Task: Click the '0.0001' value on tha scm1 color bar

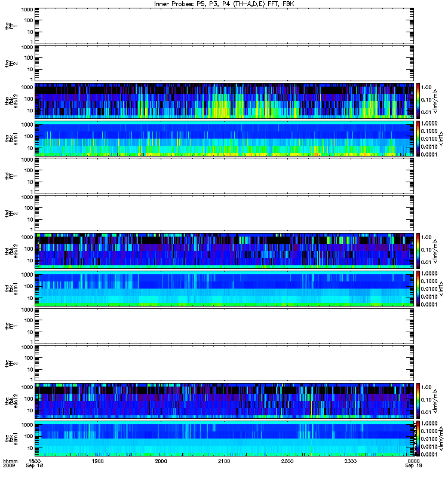Action: click(429, 154)
